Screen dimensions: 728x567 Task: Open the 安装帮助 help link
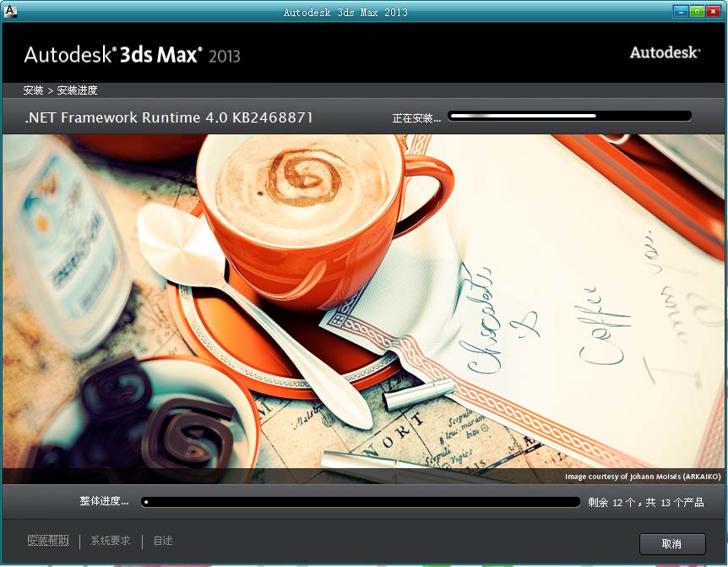[48, 541]
